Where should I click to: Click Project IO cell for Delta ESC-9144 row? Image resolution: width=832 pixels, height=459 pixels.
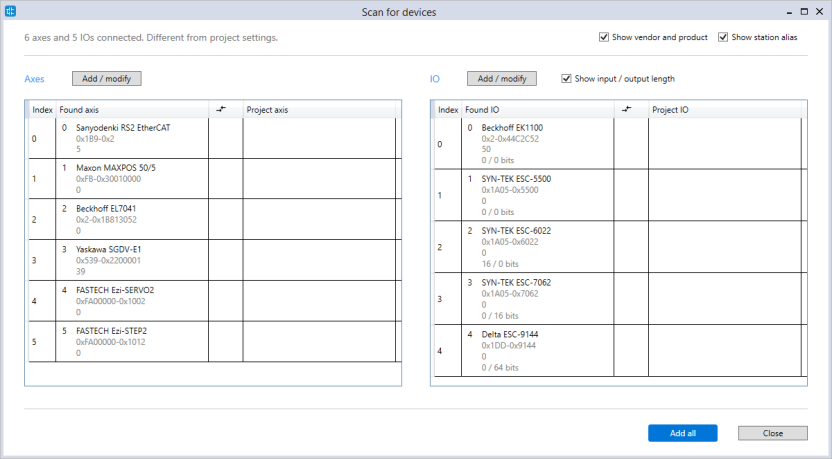tap(725, 351)
